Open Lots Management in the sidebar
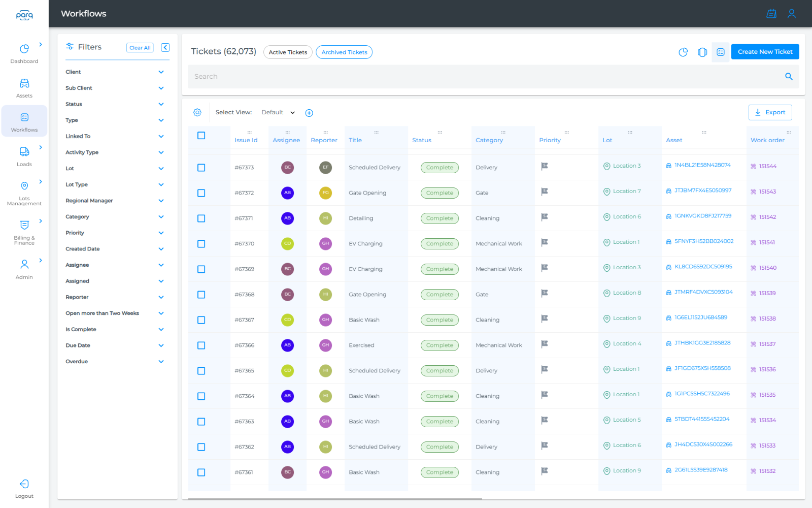This screenshot has width=812, height=508. click(24, 194)
